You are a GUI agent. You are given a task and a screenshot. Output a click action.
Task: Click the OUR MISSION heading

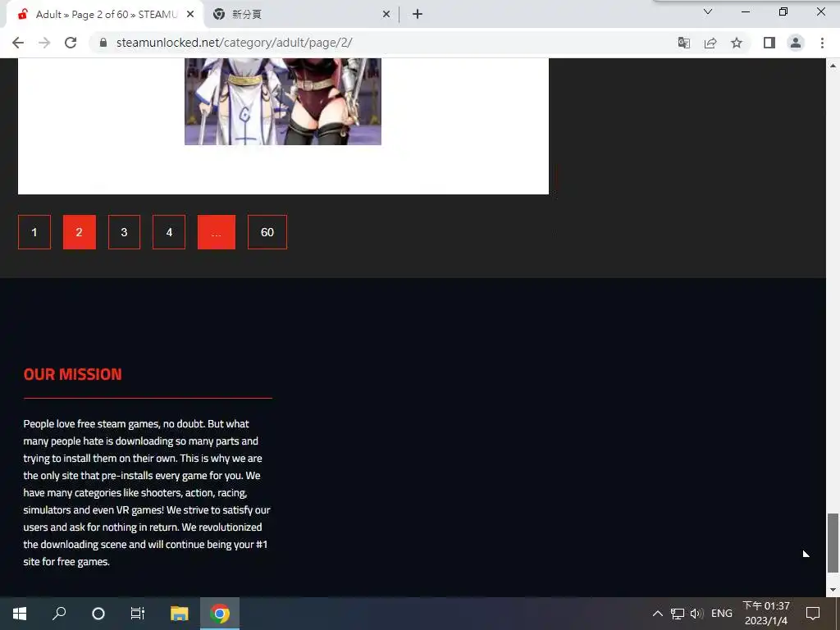click(73, 374)
